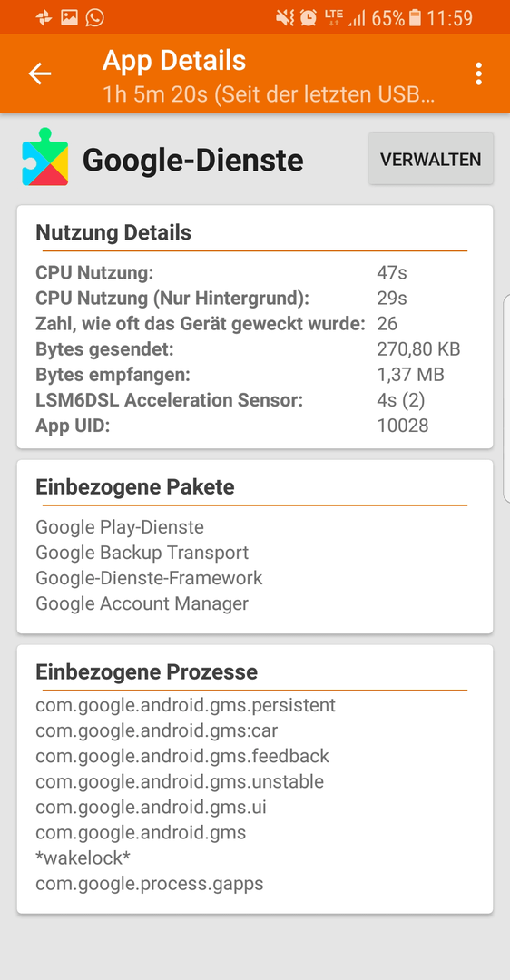Image resolution: width=510 pixels, height=980 pixels.
Task: Tap the pinwheel notification icon in status bar
Action: click(x=44, y=17)
